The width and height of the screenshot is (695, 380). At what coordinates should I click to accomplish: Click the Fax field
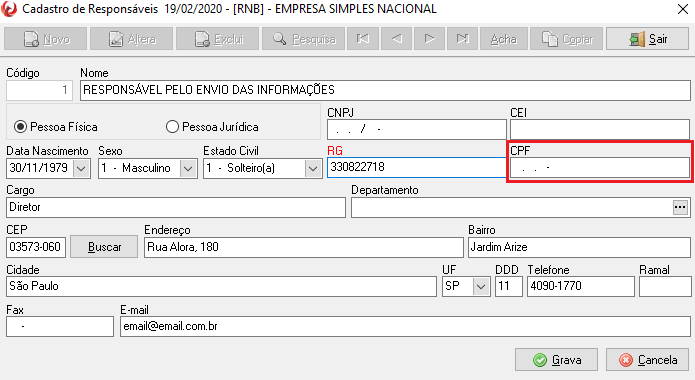pos(60,326)
